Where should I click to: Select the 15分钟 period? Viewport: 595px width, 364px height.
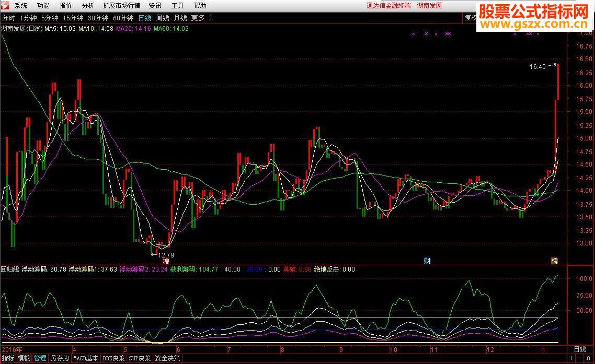(x=73, y=18)
